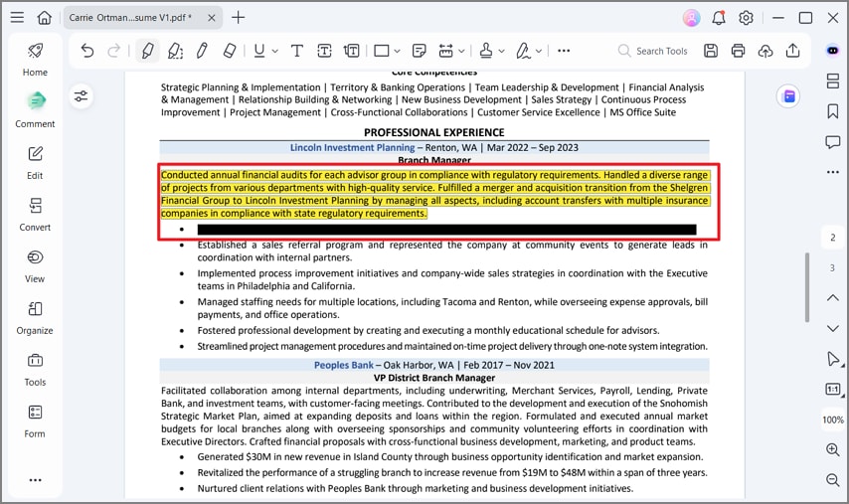Image resolution: width=849 pixels, height=504 pixels.
Task: Undo the last action
Action: [x=87, y=51]
